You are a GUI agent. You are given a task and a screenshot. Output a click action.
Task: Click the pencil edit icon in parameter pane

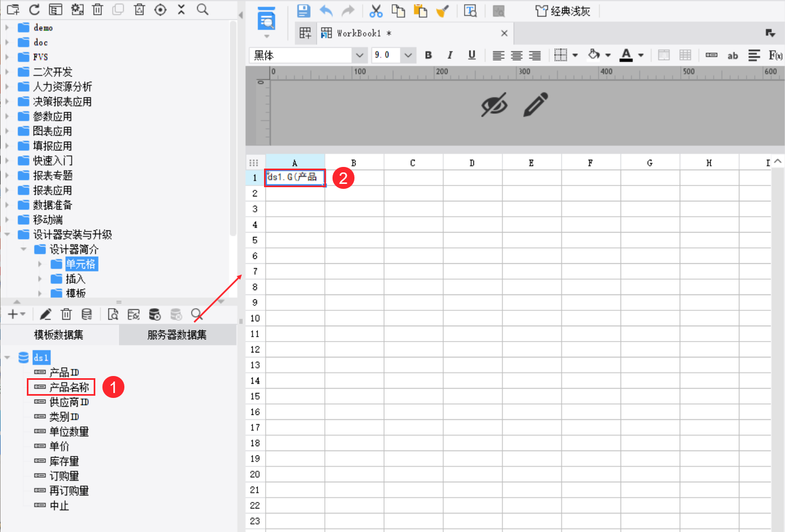point(535,105)
